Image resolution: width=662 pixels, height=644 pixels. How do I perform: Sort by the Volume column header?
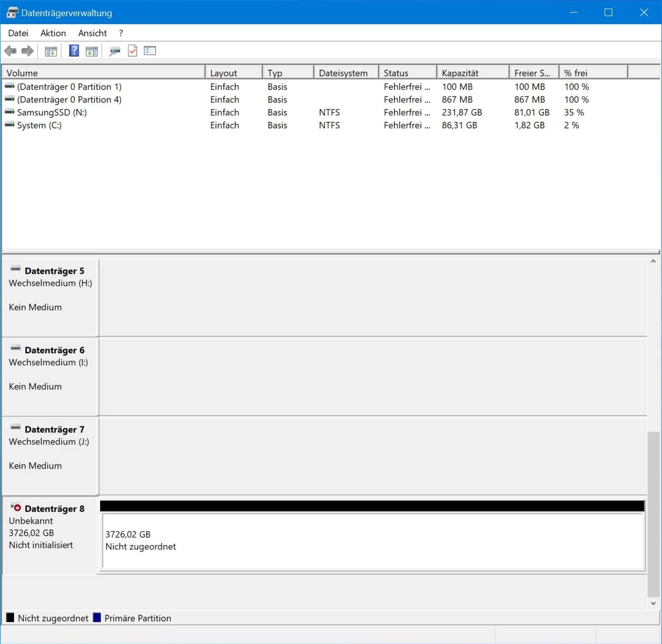[x=104, y=72]
